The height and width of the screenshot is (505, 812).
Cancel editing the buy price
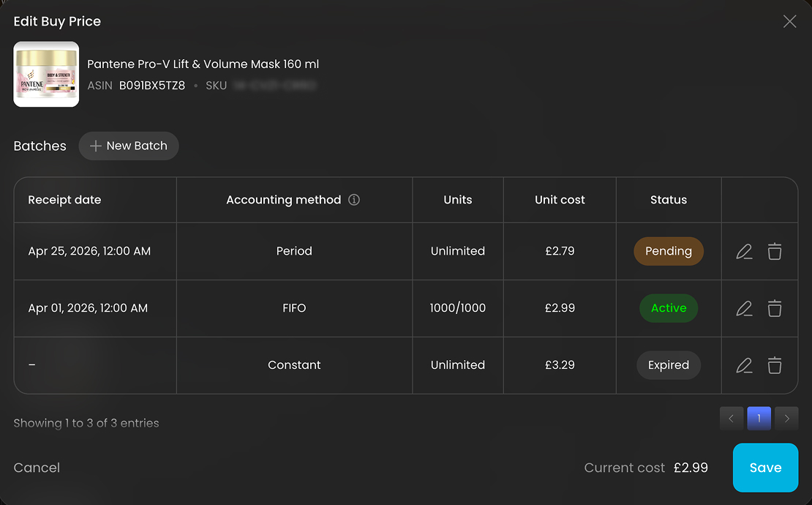coord(37,468)
